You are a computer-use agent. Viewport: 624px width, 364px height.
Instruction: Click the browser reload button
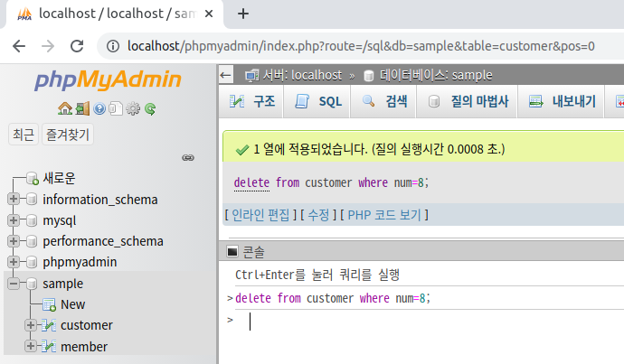[77, 46]
